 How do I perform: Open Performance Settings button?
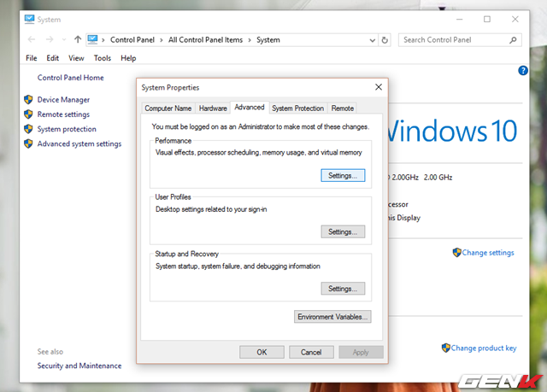point(343,176)
